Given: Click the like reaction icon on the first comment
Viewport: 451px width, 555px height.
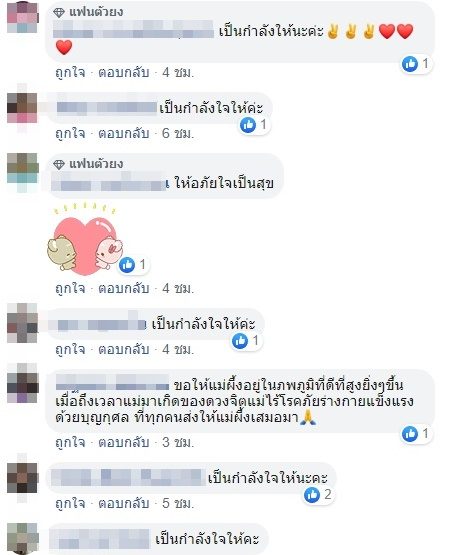Looking at the screenshot, I should click(410, 64).
